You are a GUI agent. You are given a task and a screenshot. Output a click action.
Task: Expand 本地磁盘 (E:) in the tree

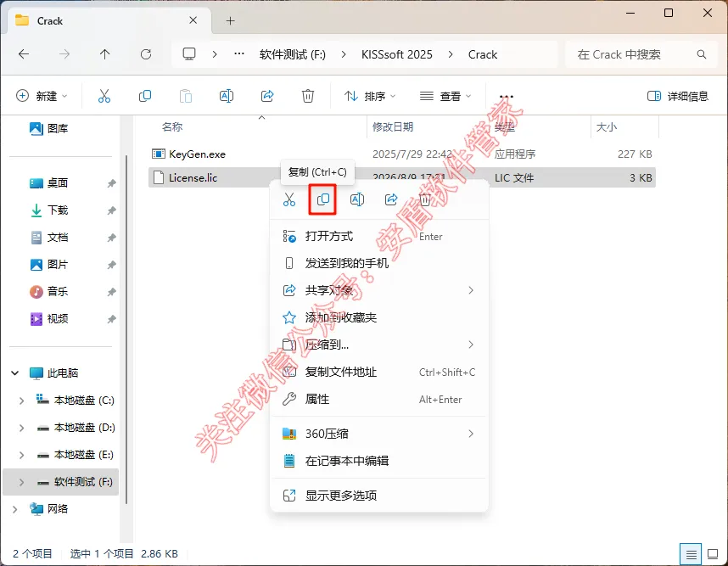pos(21,455)
